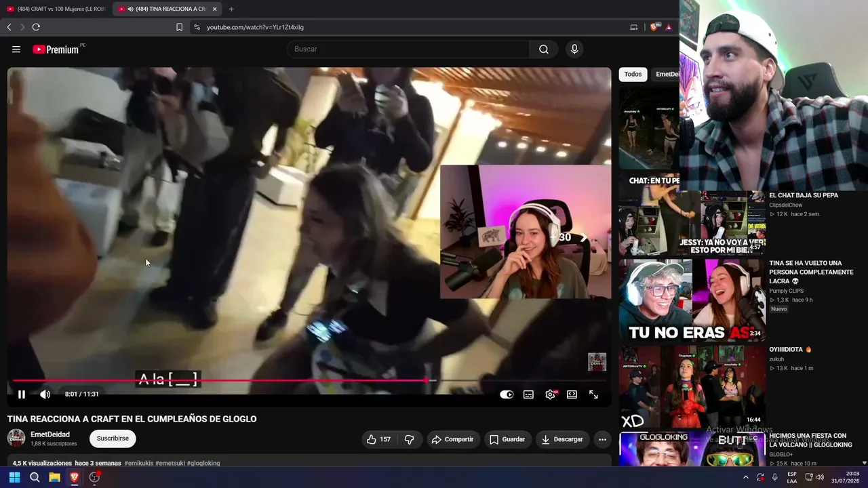Enter fullscreen mode

coord(593,394)
